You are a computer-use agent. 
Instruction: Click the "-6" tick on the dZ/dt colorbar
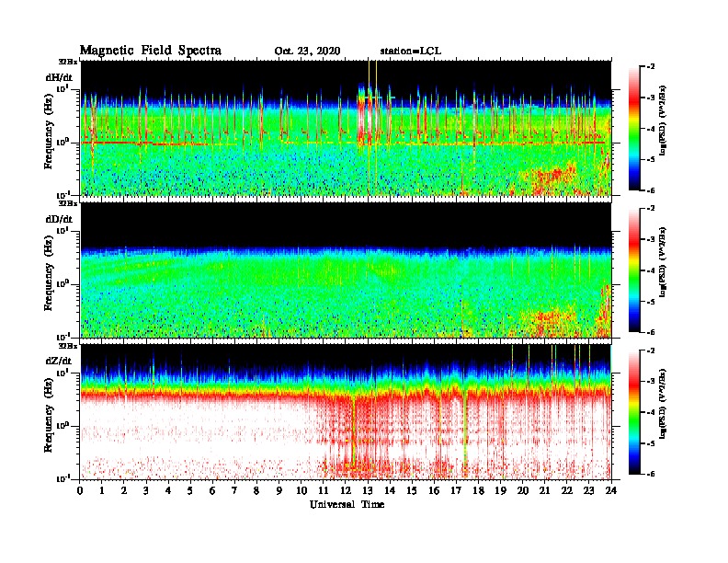pyautogui.click(x=651, y=474)
